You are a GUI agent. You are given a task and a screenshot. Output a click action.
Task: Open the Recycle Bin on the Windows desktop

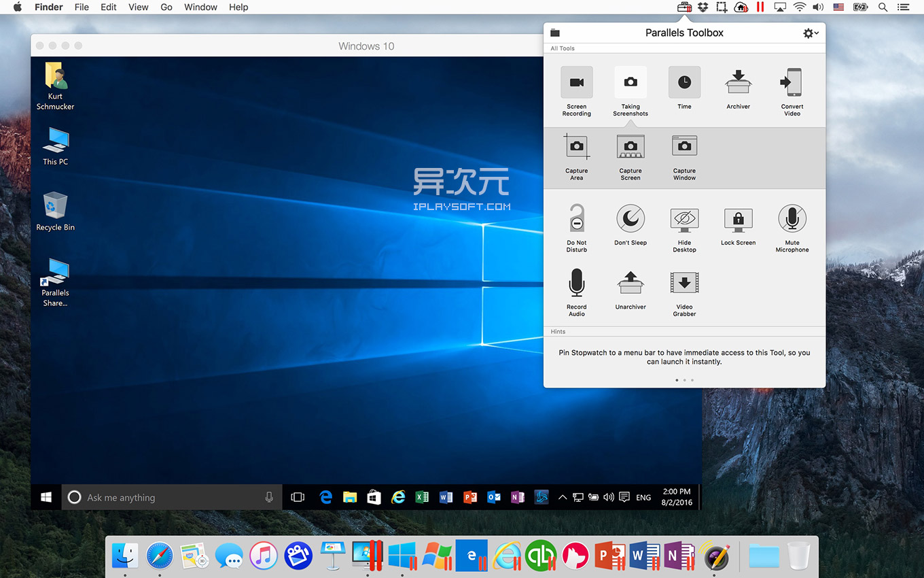55,211
